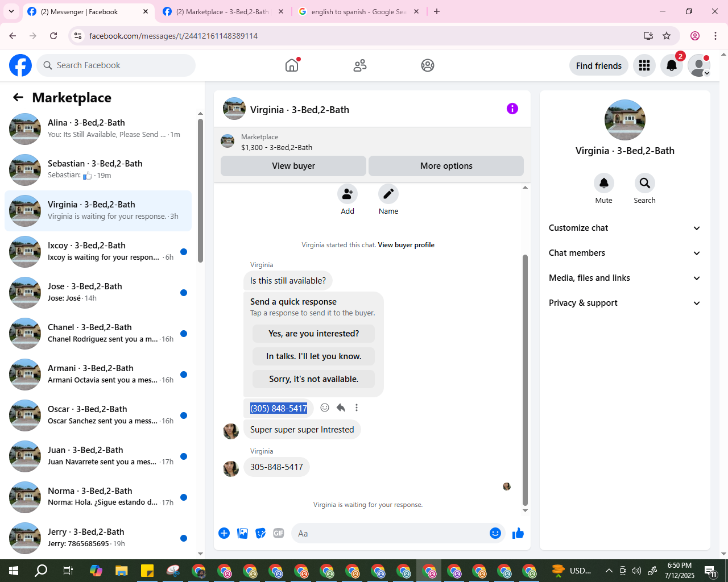Expand Media, files and links section

click(x=624, y=278)
